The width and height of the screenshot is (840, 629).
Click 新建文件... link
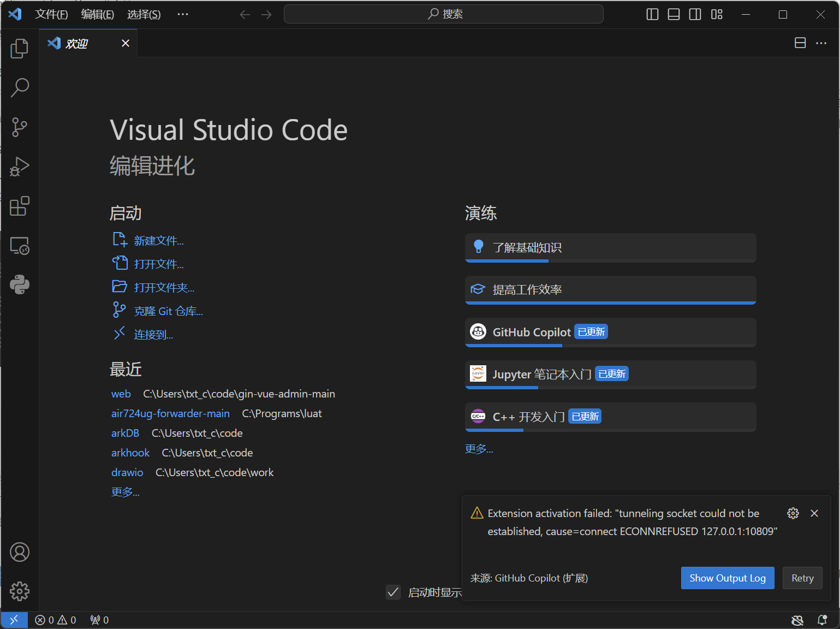[159, 241]
